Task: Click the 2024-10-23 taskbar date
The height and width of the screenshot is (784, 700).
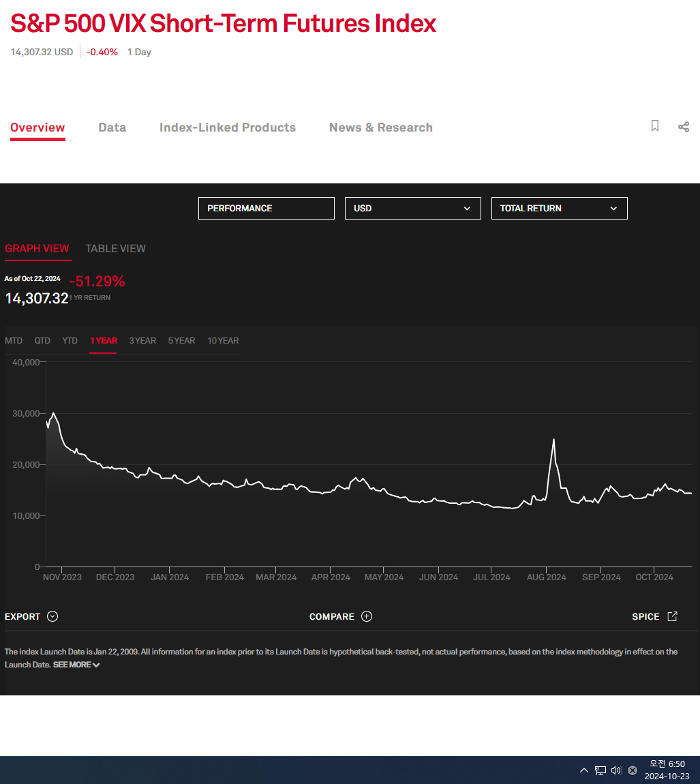Action: click(x=667, y=777)
